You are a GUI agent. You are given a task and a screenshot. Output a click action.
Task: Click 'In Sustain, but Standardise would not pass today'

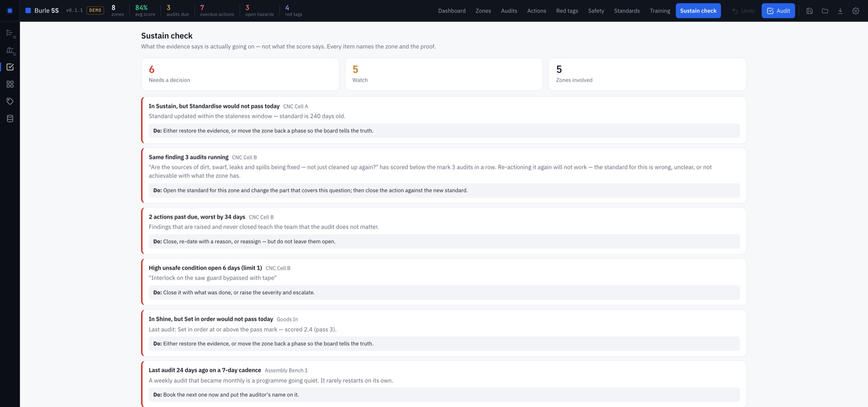pyautogui.click(x=214, y=106)
